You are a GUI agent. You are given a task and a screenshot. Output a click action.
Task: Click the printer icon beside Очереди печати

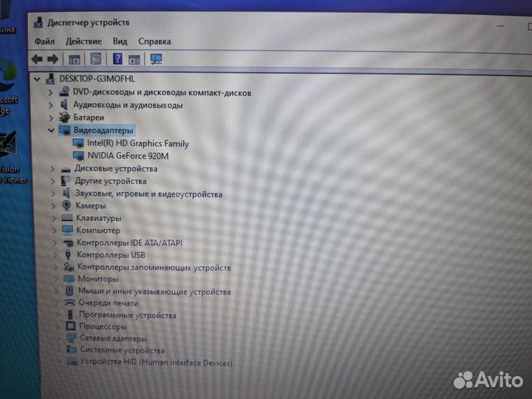click(70, 302)
